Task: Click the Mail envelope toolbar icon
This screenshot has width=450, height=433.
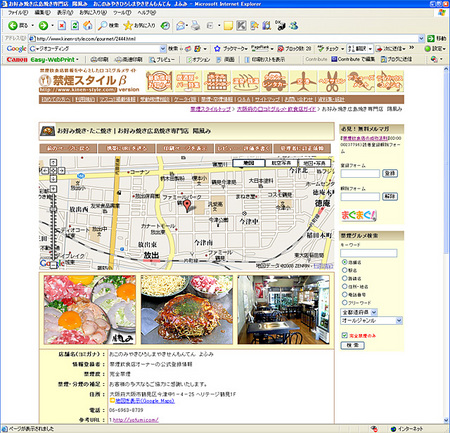Action: 180,25
